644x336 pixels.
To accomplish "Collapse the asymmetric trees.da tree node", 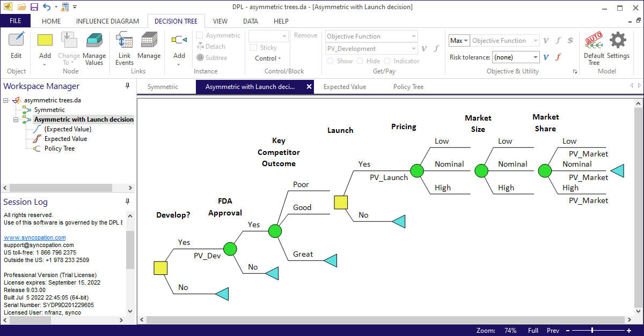I will point(4,100).
